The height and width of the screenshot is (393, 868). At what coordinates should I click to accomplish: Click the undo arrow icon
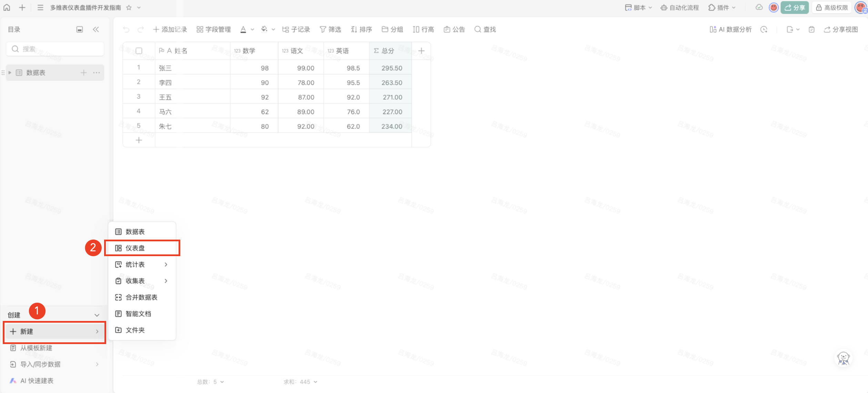tap(126, 30)
